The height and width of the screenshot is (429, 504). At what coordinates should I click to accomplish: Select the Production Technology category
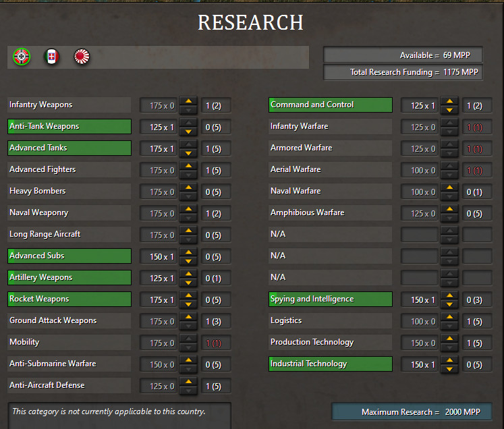pos(331,342)
